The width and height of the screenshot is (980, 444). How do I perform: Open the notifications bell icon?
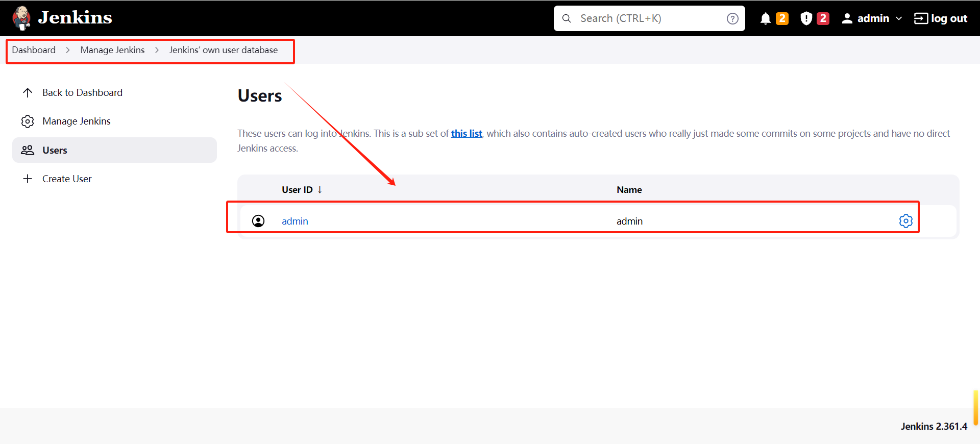(x=765, y=18)
